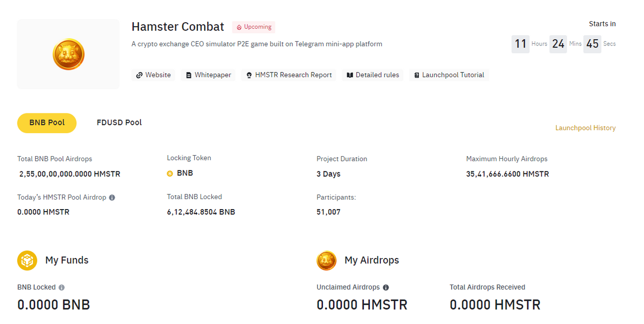The height and width of the screenshot is (324, 644).
Task: Click the 'Project Duration' label
Action: click(342, 159)
